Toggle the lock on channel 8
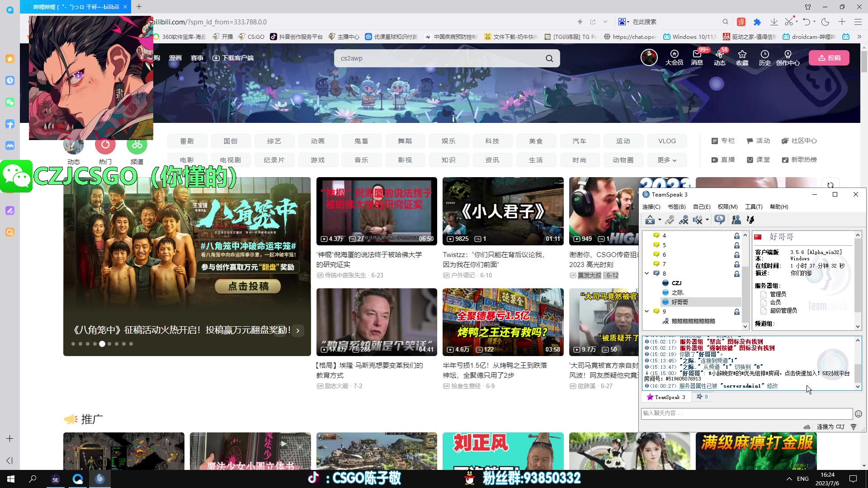 pyautogui.click(x=736, y=274)
